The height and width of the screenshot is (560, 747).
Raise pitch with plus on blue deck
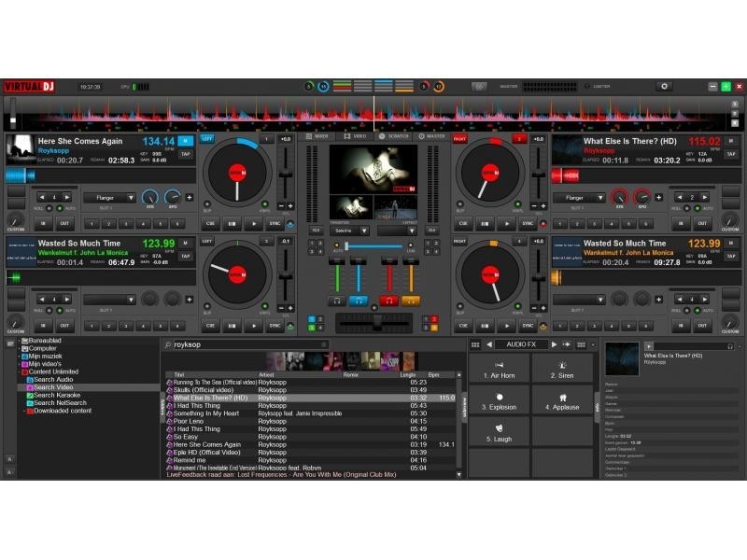pyautogui.click(x=290, y=205)
